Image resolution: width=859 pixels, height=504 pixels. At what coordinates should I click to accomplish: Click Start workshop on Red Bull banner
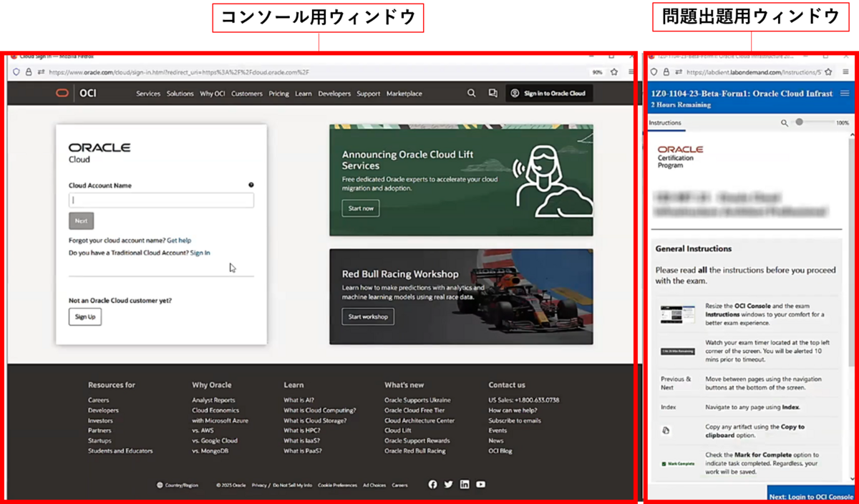click(x=368, y=316)
